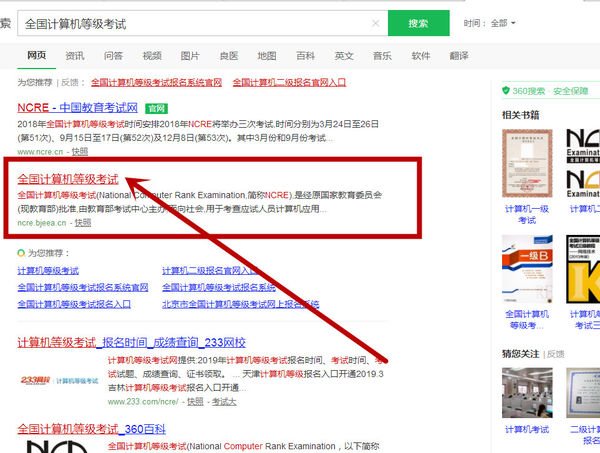Click the green 搜索 search button
Screen dimensions: 600x453
[x=418, y=23]
